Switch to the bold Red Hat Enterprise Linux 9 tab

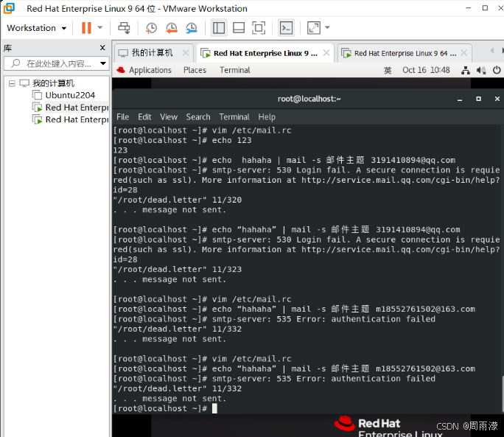(x=264, y=53)
